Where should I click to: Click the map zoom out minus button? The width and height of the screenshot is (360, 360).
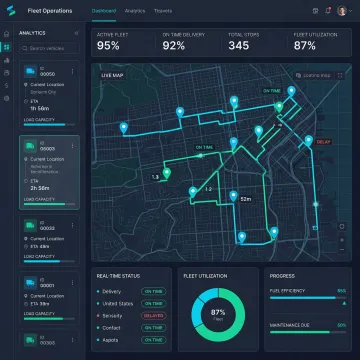tap(342, 249)
